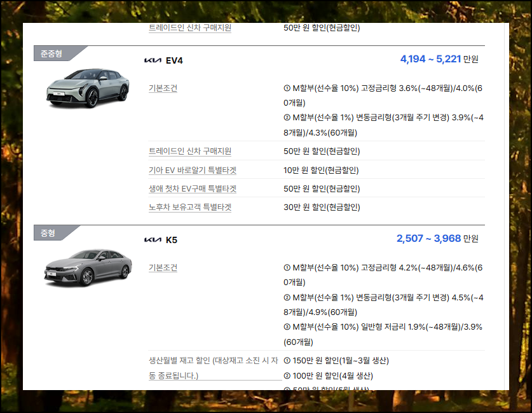
Task: Click K5 일반형 저금리 1.9% condition text
Action: pyautogui.click(x=383, y=334)
